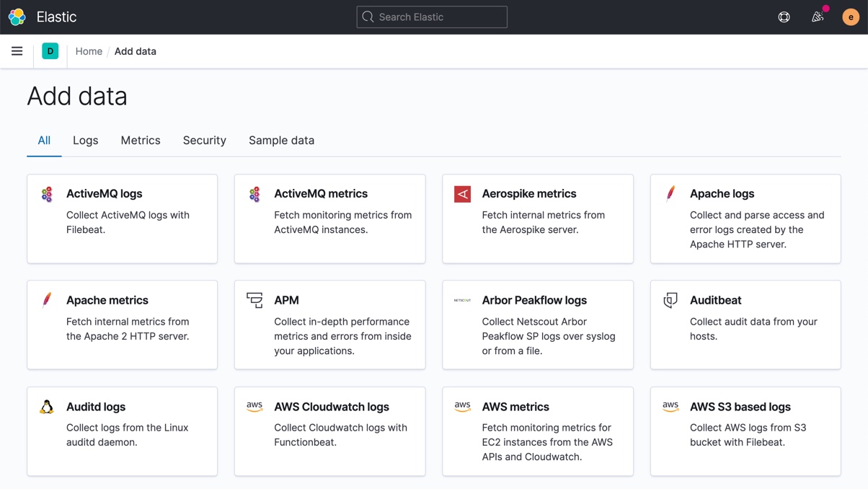868x489 pixels.
Task: Click the AWS Cloudwatch logs icon
Action: pyautogui.click(x=254, y=407)
